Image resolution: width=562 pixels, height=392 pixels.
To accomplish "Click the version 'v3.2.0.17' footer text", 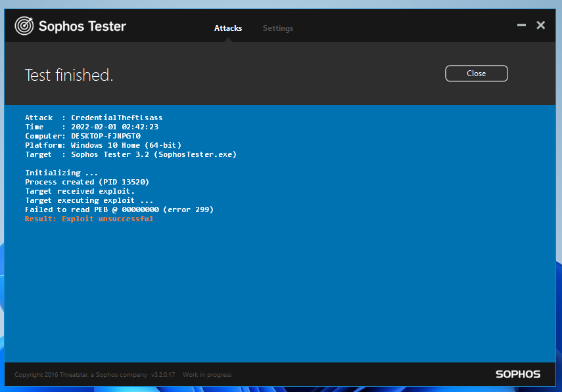I will [163, 375].
